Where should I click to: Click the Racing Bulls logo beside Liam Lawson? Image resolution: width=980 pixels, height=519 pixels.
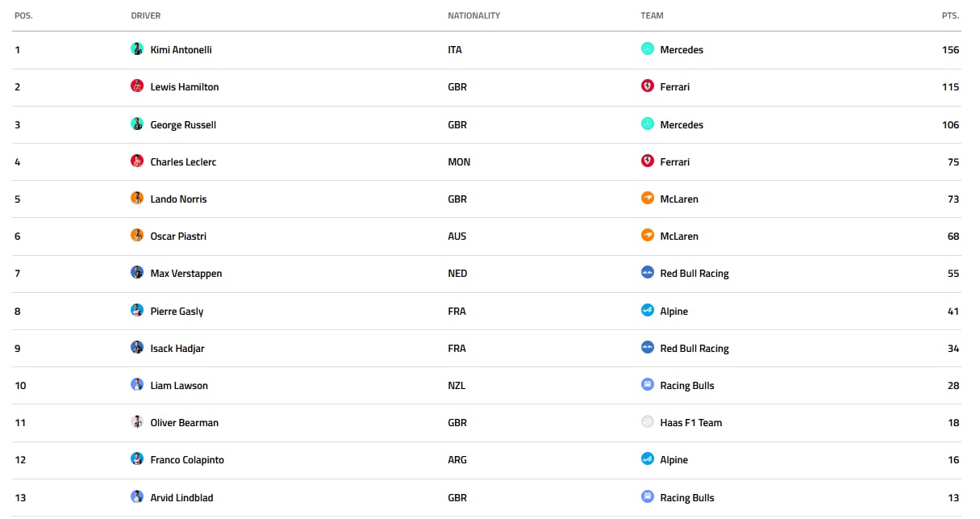point(647,385)
